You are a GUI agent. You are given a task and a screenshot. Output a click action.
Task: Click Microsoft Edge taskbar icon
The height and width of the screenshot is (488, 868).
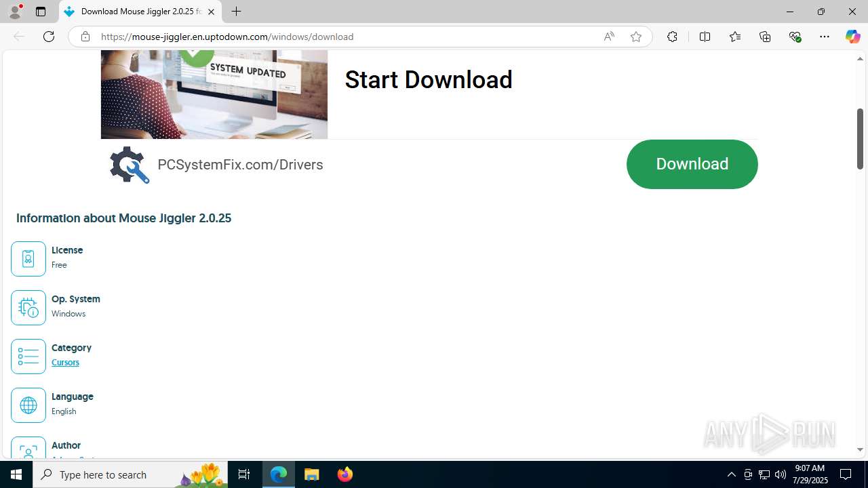(x=279, y=474)
